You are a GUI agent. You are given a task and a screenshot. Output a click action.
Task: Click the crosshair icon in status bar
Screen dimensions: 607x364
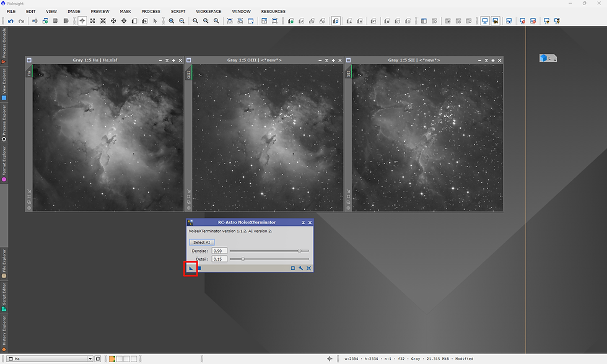tap(330, 358)
